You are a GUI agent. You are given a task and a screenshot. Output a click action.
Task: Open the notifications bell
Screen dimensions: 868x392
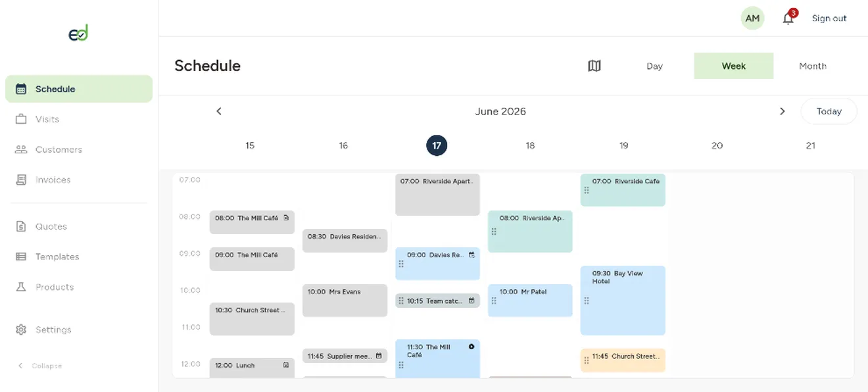(x=788, y=18)
